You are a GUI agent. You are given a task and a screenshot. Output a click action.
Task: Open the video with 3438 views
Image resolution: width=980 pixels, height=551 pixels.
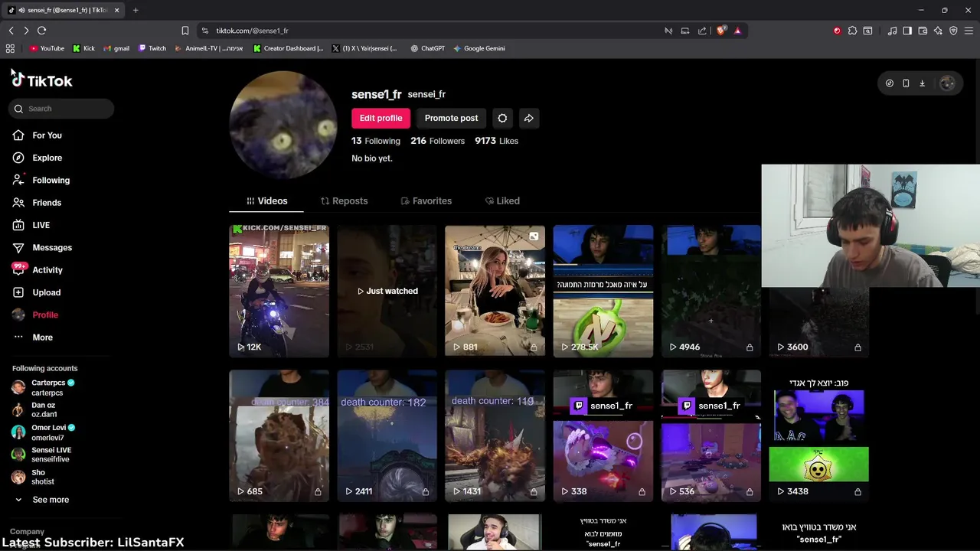(x=819, y=436)
